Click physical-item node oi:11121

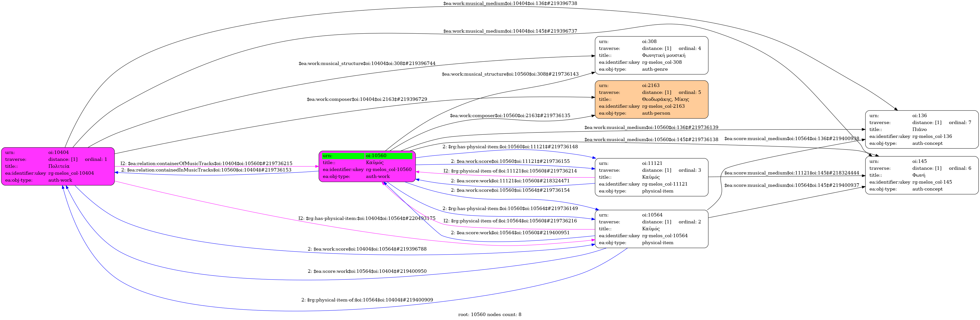click(651, 177)
